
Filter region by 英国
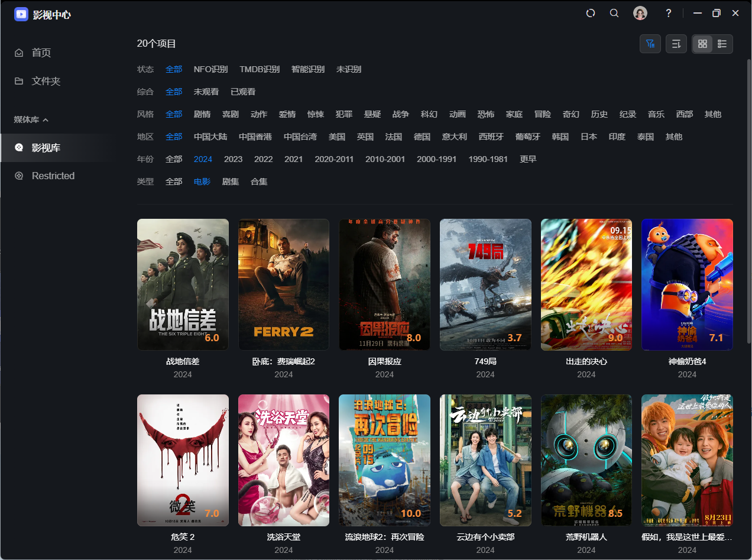click(365, 137)
